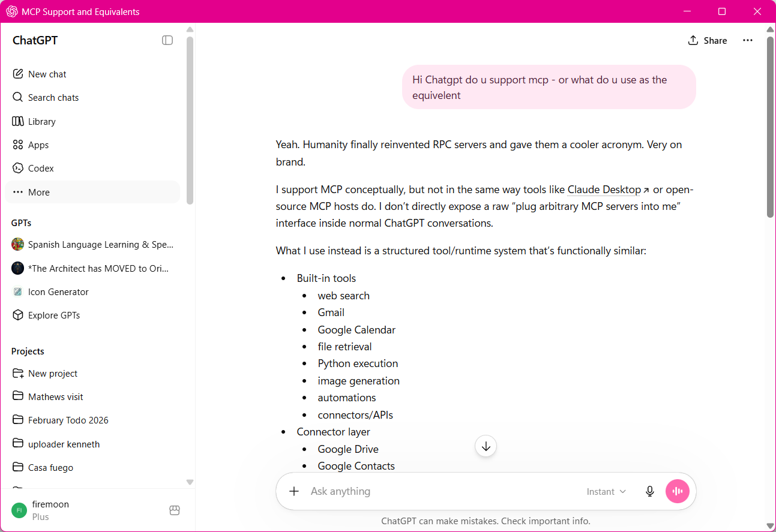Jump to bottom with the down-arrow button

pos(486,446)
